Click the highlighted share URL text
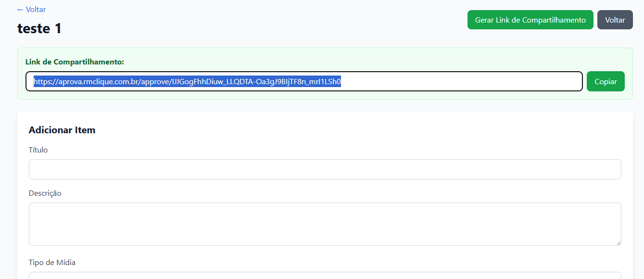This screenshot has height=279, width=644. [x=187, y=82]
